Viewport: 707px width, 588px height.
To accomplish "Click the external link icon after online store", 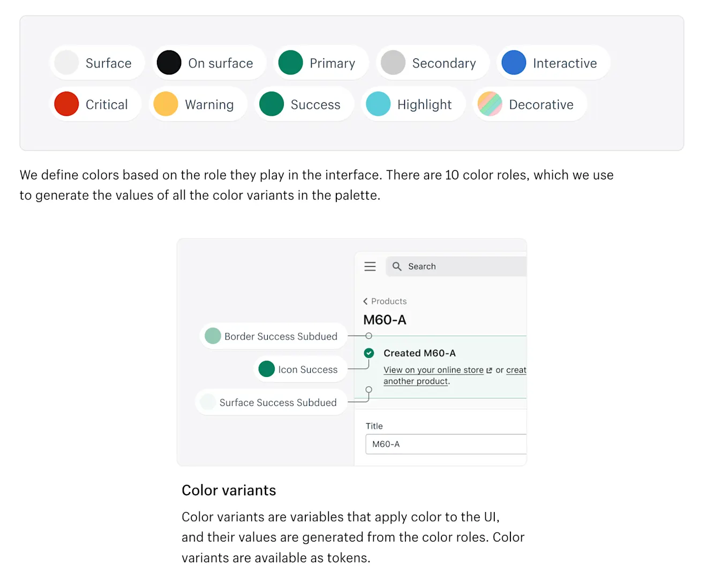I will pos(489,370).
